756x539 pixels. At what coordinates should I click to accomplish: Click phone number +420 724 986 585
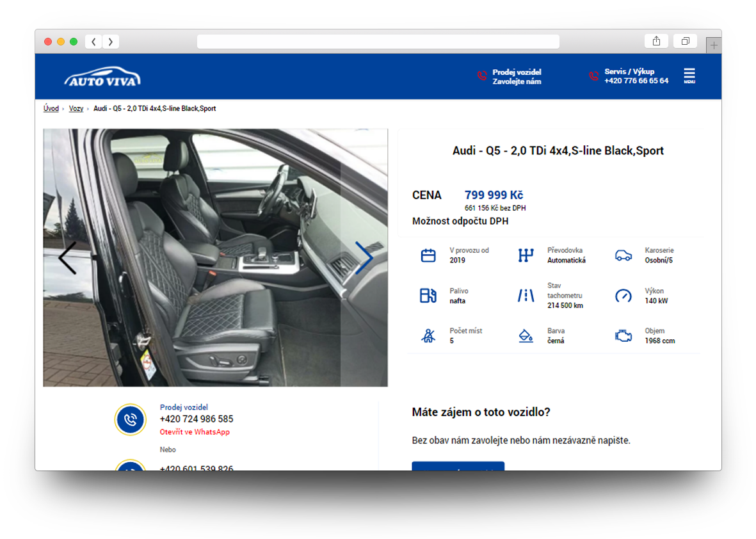pos(197,419)
